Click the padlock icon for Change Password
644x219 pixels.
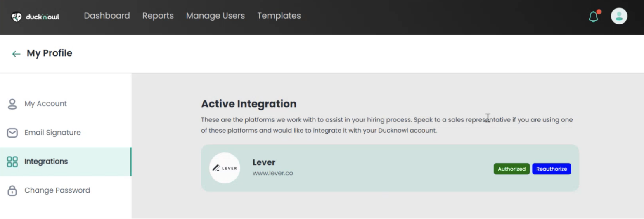click(x=12, y=190)
